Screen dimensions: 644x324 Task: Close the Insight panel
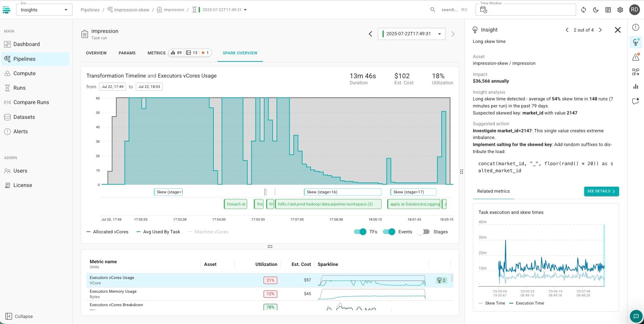coord(617,30)
